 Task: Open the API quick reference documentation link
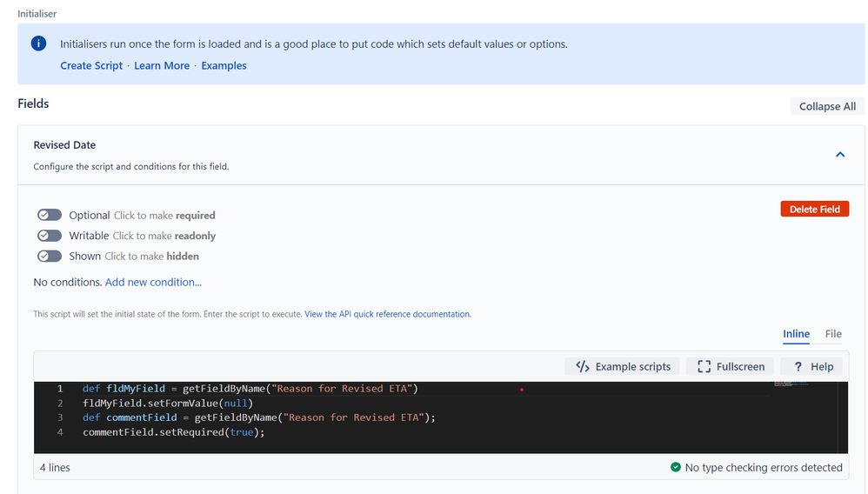click(388, 314)
